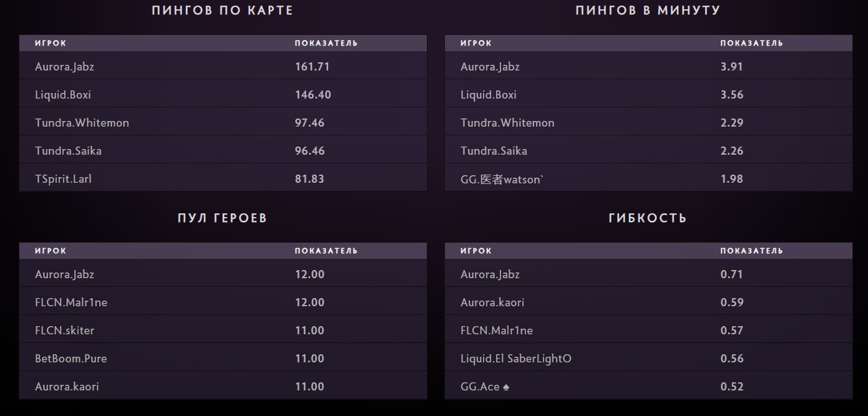Select Liquid.Boxi row in Пингов по карте
The image size is (868, 416).
[63, 95]
